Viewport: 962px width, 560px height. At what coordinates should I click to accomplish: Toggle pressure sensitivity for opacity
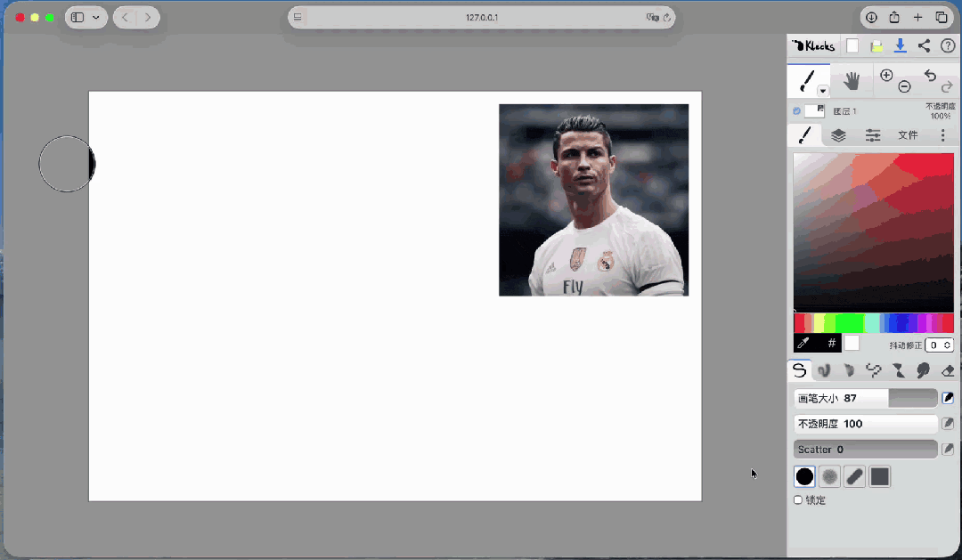pyautogui.click(x=948, y=424)
